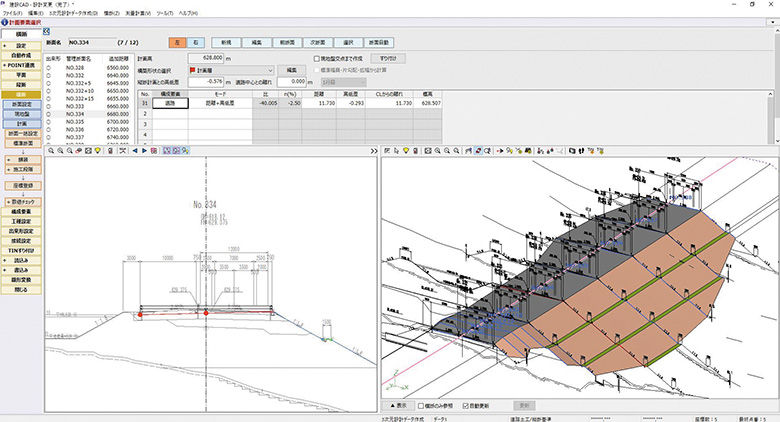
Task: Select the 道路 cell in table row 1
Action: pyautogui.click(x=170, y=104)
